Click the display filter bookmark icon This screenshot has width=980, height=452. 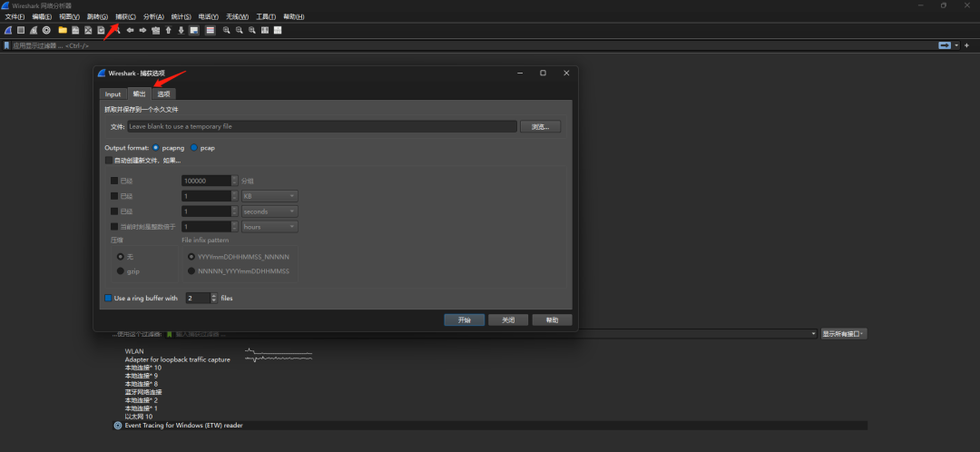point(7,45)
